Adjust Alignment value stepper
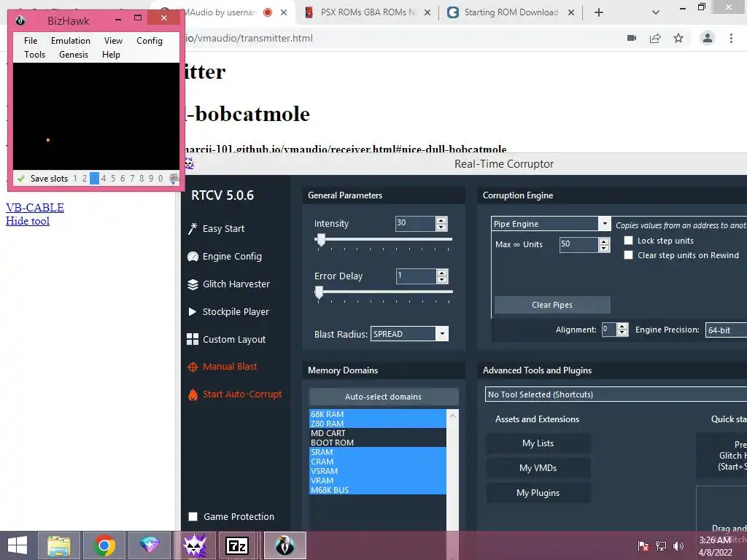This screenshot has width=747, height=560. pyautogui.click(x=622, y=330)
